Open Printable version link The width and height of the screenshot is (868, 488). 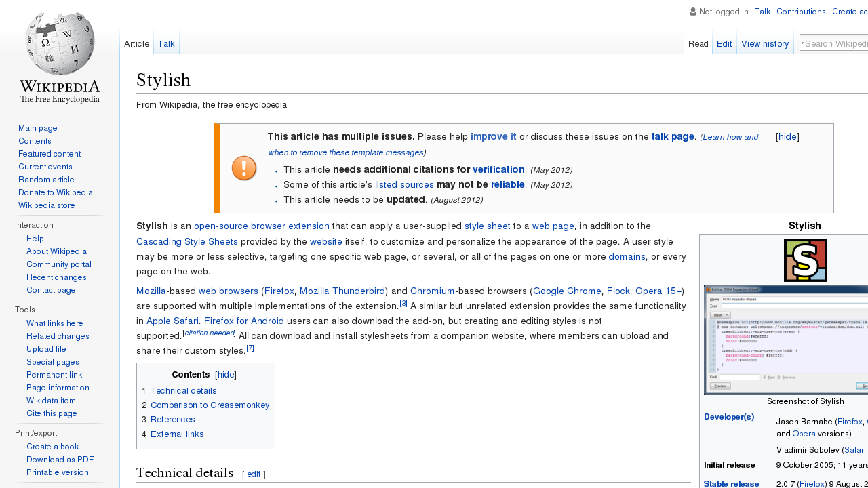point(58,472)
